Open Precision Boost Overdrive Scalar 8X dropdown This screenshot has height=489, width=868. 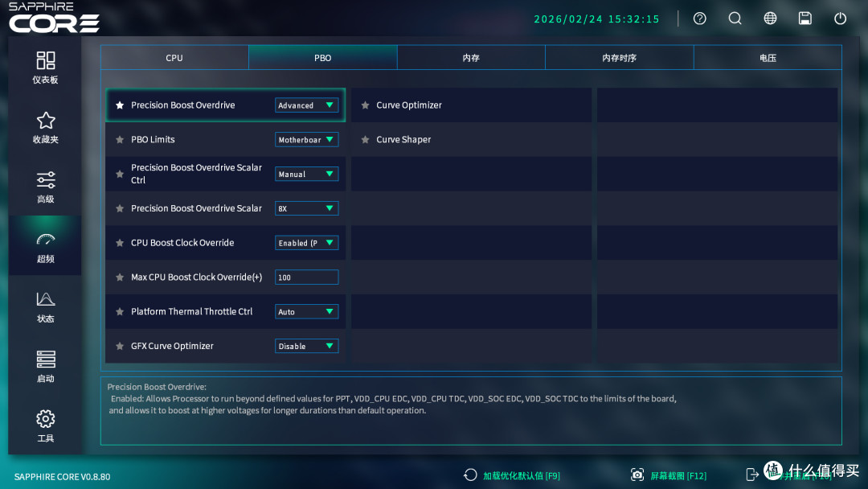(x=307, y=208)
